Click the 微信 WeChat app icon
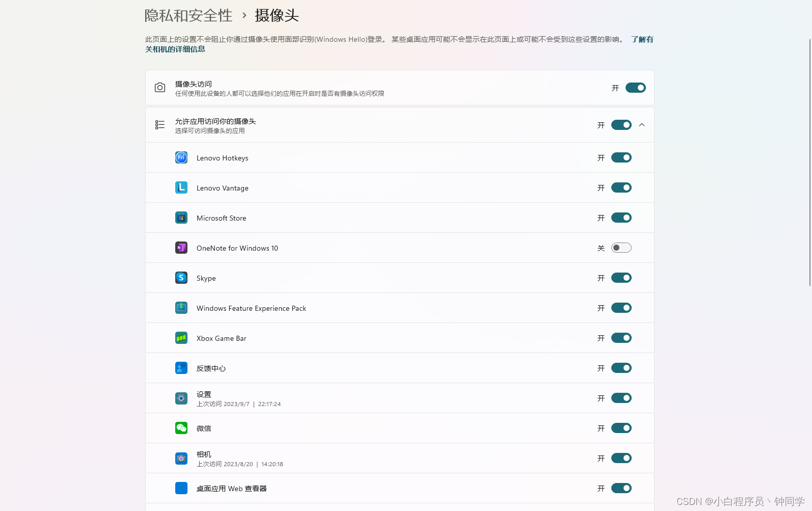 181,428
